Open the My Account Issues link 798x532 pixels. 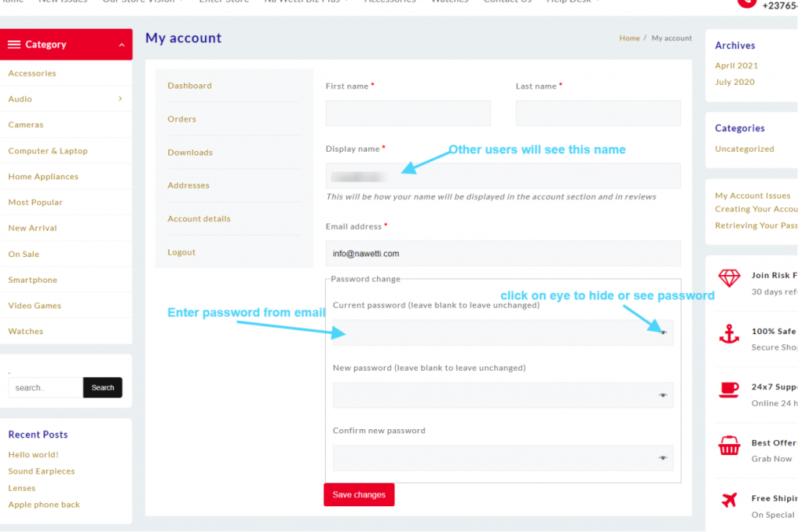tap(752, 196)
